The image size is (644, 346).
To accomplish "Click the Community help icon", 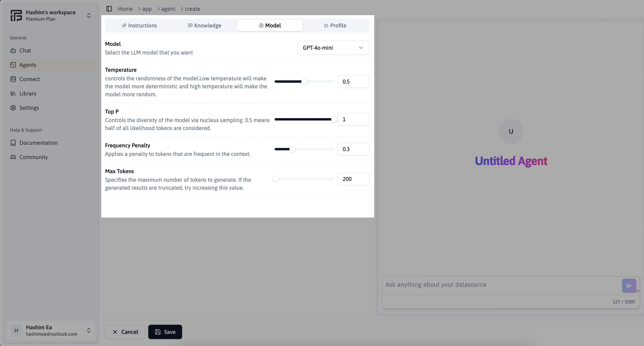I will point(13,157).
